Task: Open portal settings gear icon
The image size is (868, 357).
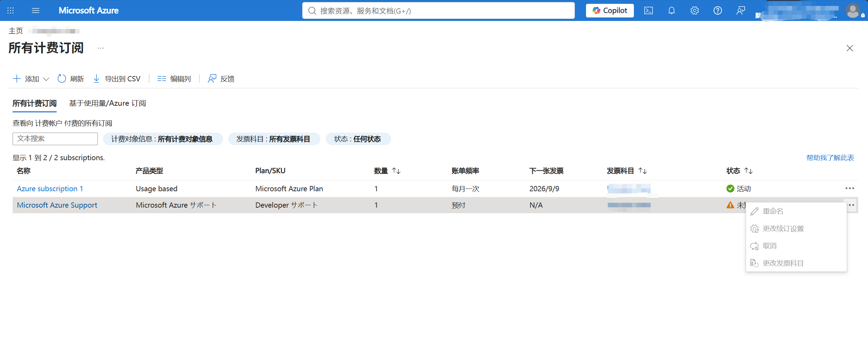Action: (695, 10)
